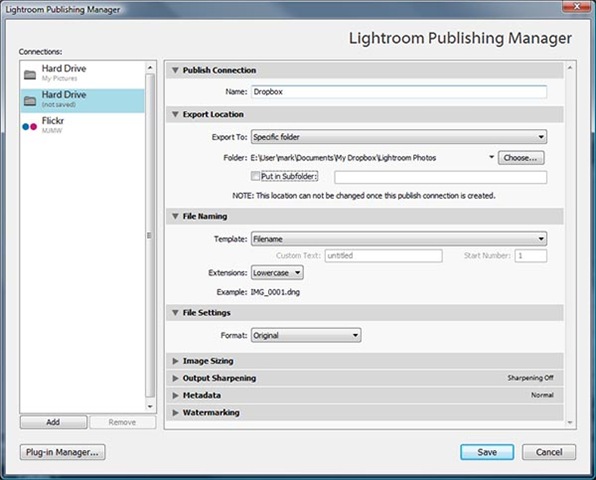
Task: Click the Start Number field
Action: point(531,256)
